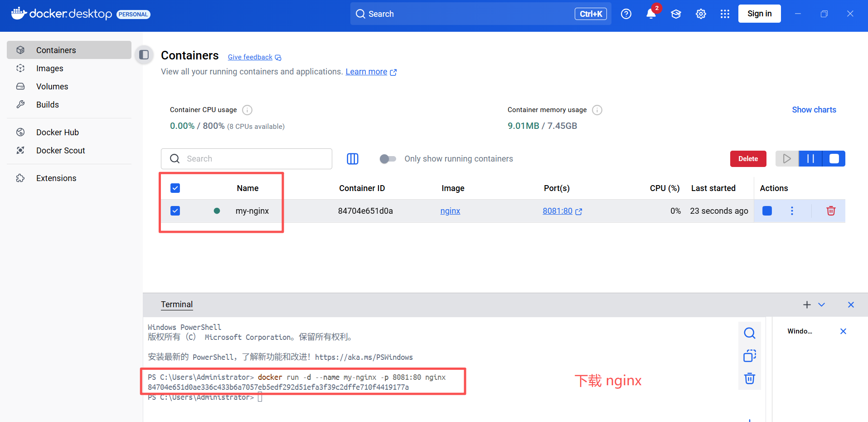The width and height of the screenshot is (868, 422).
Task: Sort by CPU (%) column header
Action: (664, 188)
